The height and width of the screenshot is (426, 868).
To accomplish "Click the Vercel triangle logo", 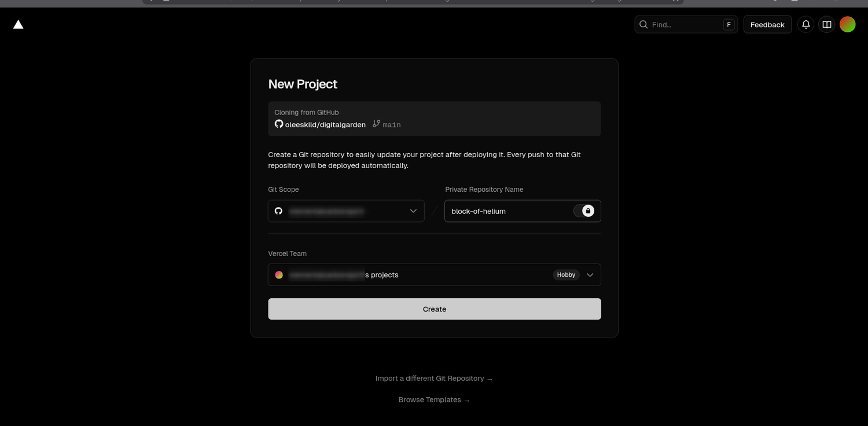I will (19, 24).
